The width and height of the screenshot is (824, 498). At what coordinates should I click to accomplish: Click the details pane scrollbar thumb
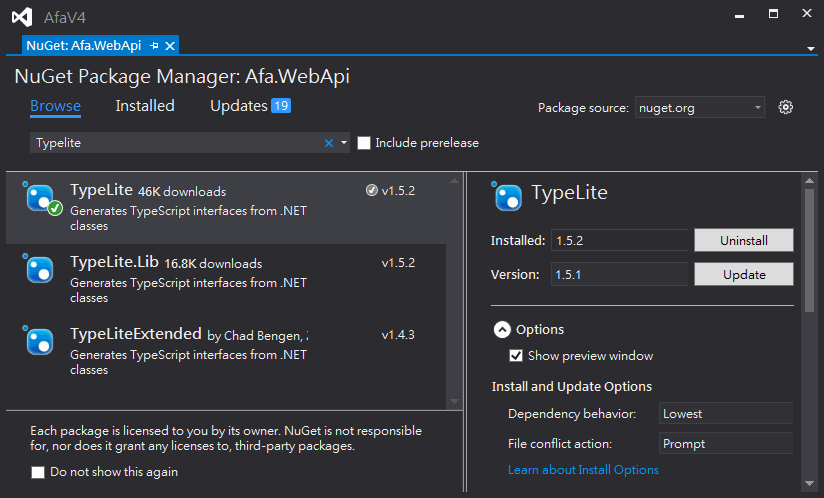[x=809, y=251]
